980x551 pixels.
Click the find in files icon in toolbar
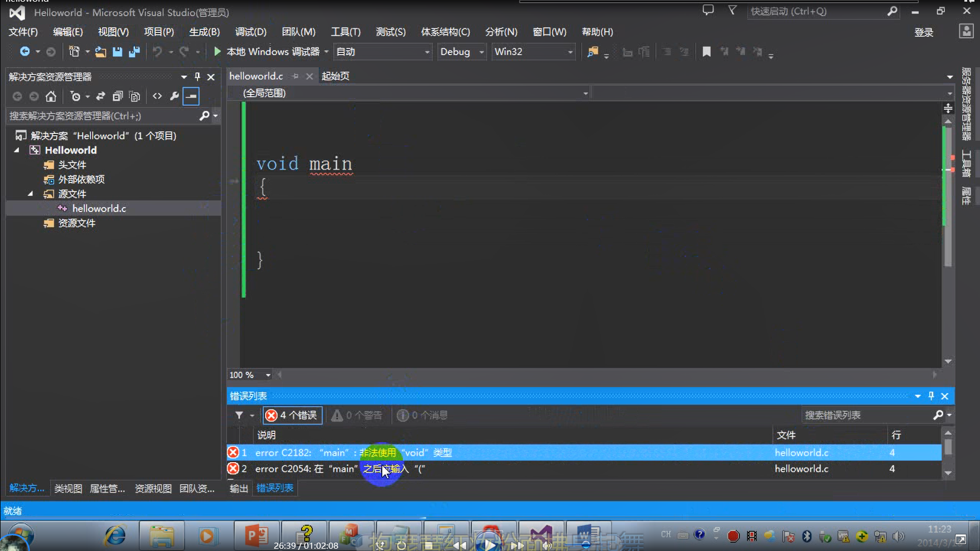coord(593,52)
